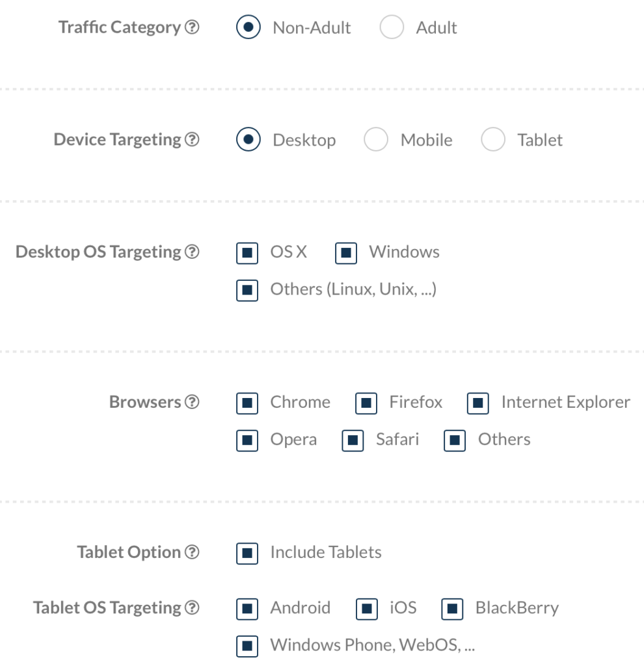Uncheck the OS X checkbox

click(247, 253)
